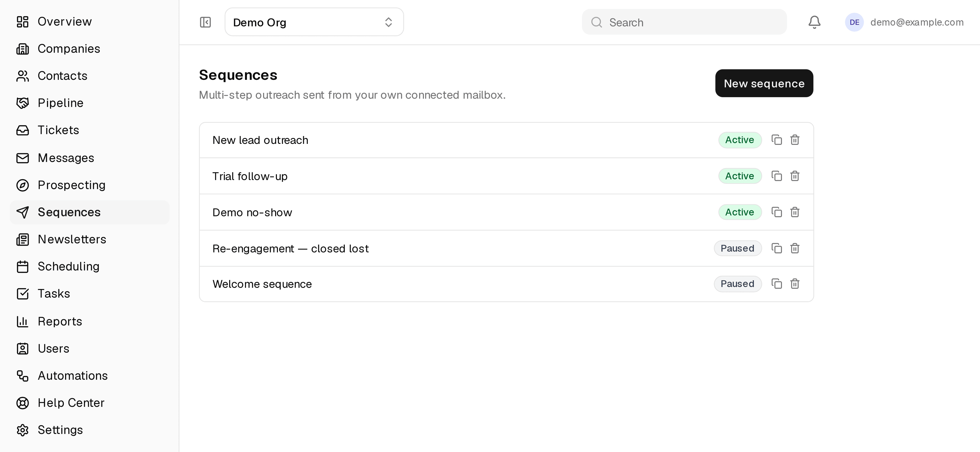Delete the Demo no-show sequence
Image resolution: width=980 pixels, height=452 pixels.
[x=795, y=212]
